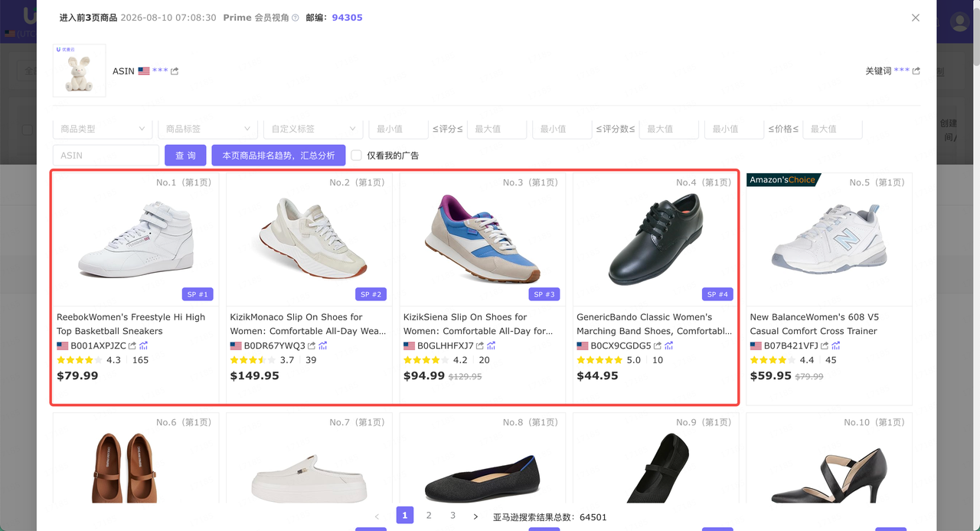Viewport: 980px width, 531px height.
Task: Open Kizik Siena shoe image
Action: click(x=483, y=238)
